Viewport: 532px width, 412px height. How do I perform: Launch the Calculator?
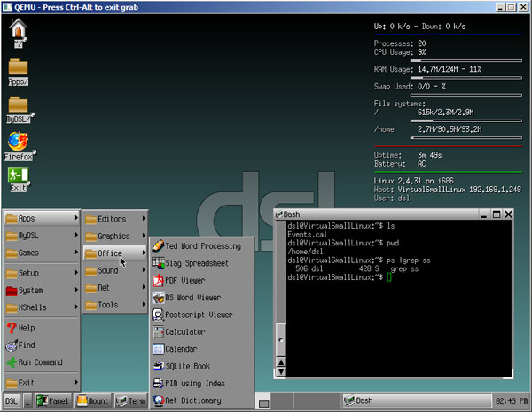(x=202, y=331)
